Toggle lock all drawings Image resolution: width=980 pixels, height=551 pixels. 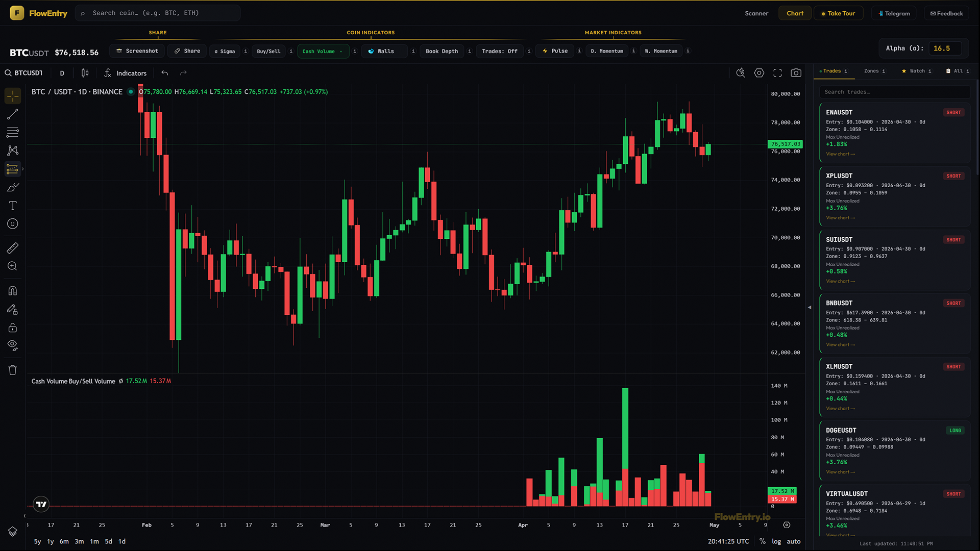[x=13, y=328]
